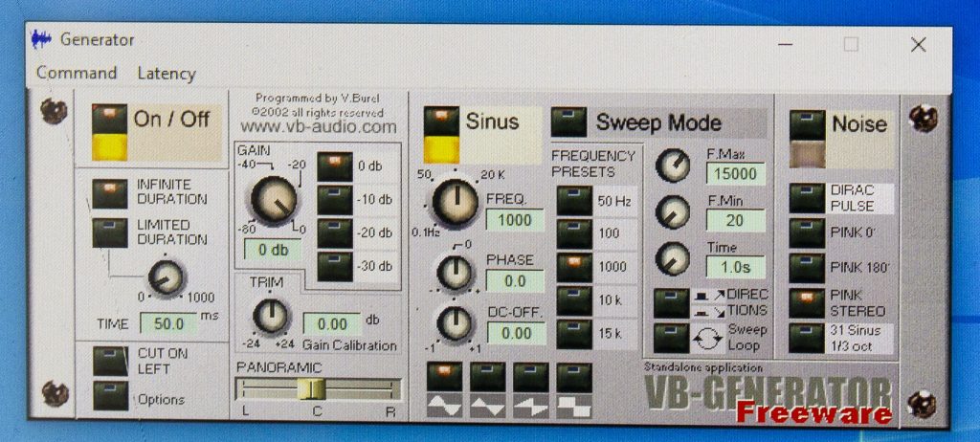
Task: Select the 0 db gain preset
Action: click(x=334, y=166)
